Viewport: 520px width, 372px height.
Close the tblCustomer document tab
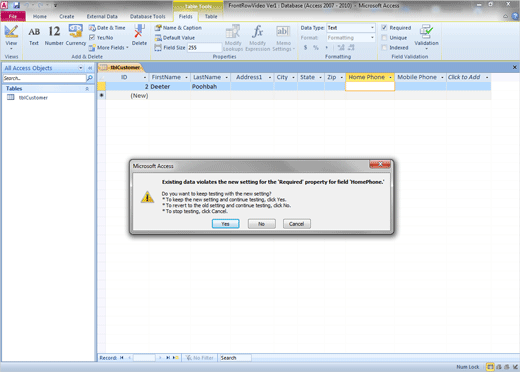(515, 67)
